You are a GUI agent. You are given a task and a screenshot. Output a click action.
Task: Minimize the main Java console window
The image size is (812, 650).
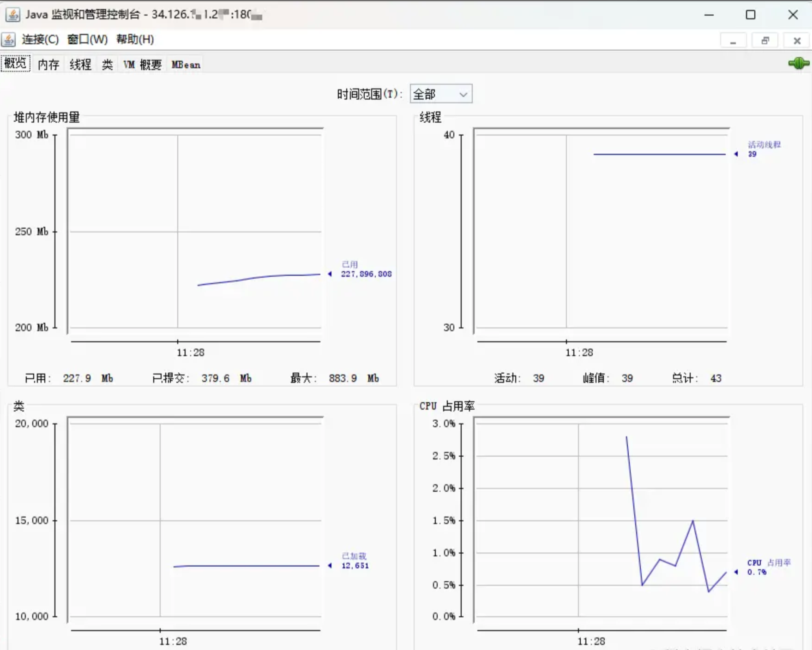(x=709, y=15)
